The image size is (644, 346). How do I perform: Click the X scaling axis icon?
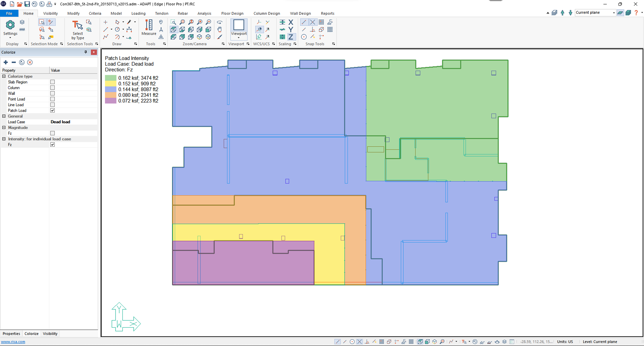[x=291, y=22]
